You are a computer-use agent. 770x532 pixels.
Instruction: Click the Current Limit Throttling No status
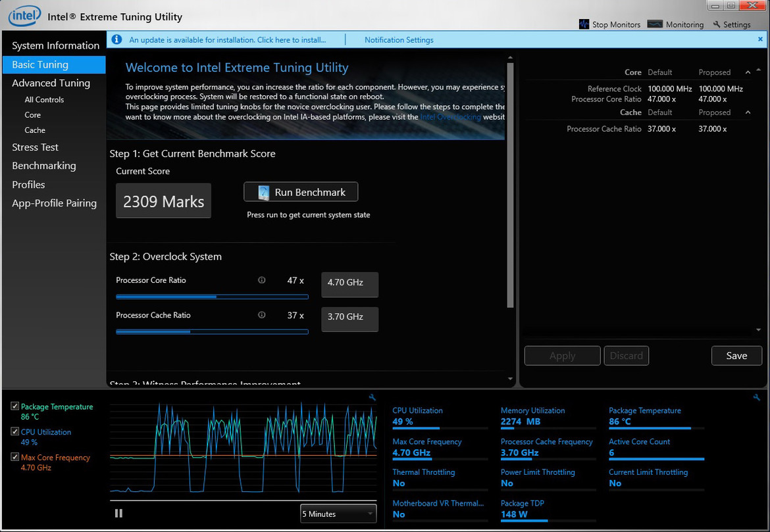(x=615, y=483)
